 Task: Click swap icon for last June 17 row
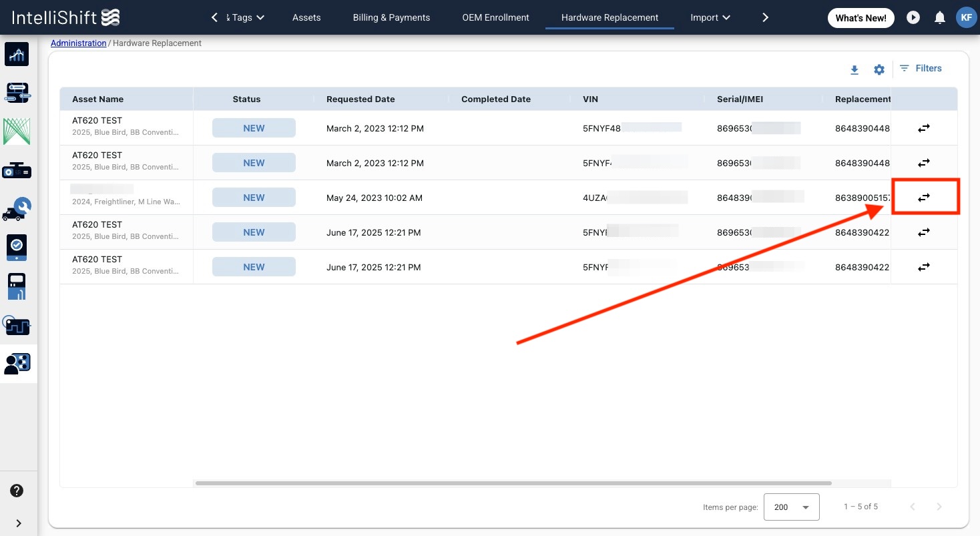coord(924,267)
